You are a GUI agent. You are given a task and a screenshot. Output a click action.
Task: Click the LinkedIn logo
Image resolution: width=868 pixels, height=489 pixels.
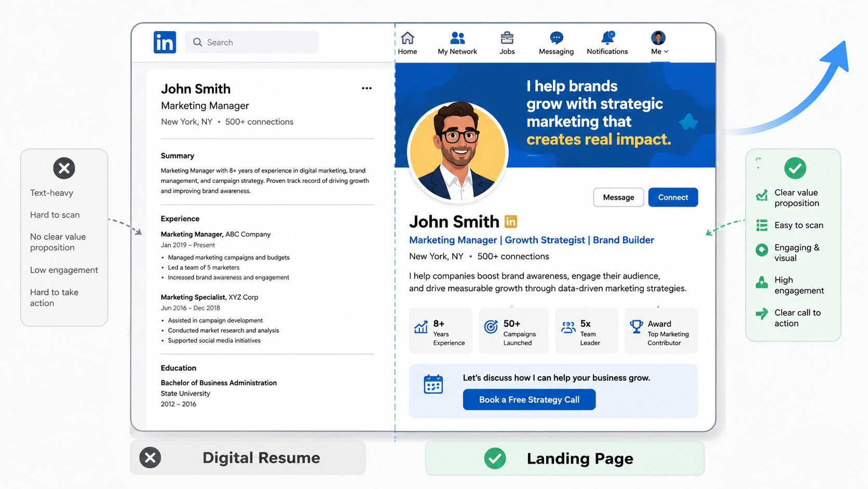coord(165,42)
